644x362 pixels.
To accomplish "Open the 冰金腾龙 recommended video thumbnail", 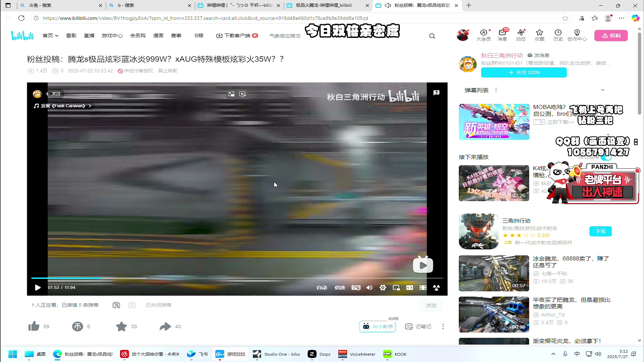I will click(x=494, y=273).
